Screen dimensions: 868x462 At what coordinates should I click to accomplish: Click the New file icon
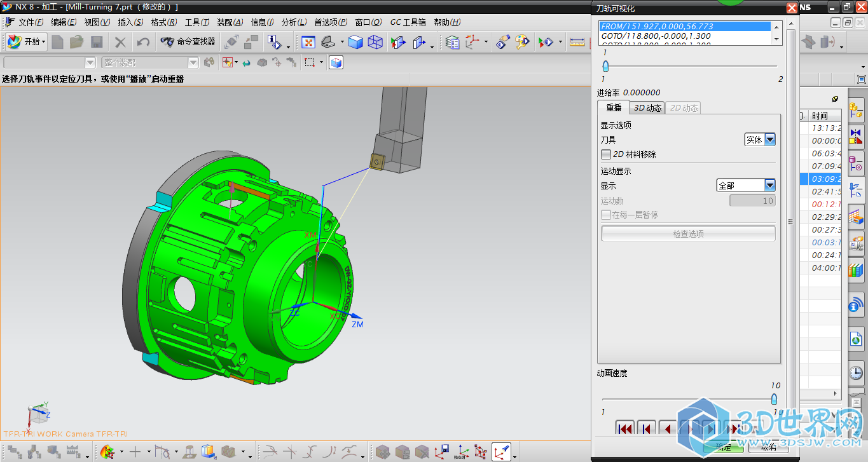click(x=58, y=43)
